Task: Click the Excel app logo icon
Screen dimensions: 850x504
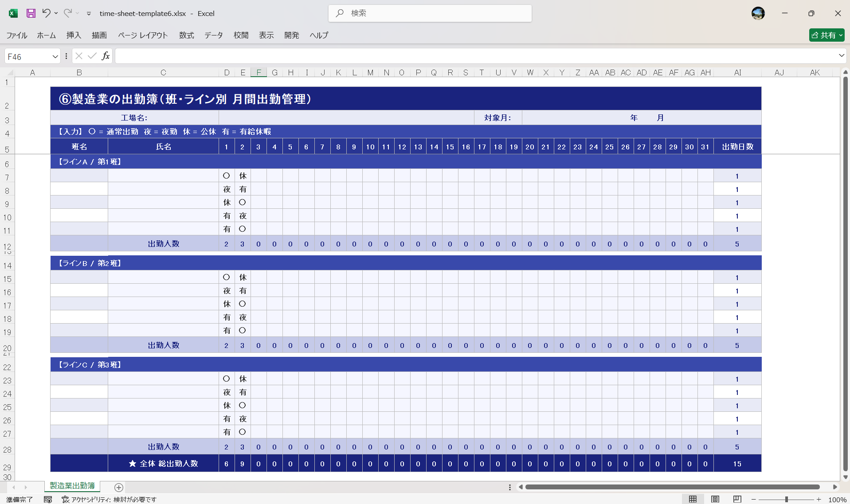Action: click(13, 13)
